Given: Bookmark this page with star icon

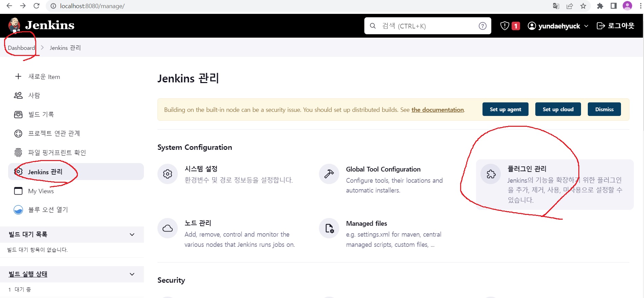Looking at the screenshot, I should coord(583,6).
